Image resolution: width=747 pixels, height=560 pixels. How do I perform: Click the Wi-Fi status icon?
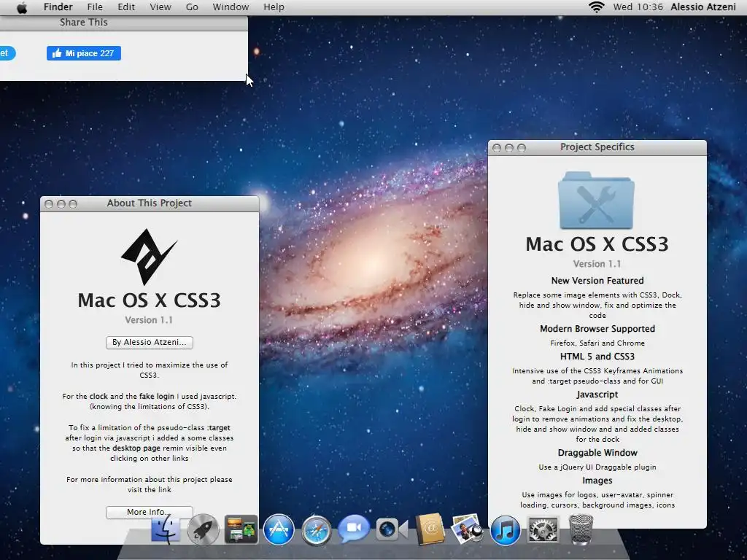(x=597, y=7)
